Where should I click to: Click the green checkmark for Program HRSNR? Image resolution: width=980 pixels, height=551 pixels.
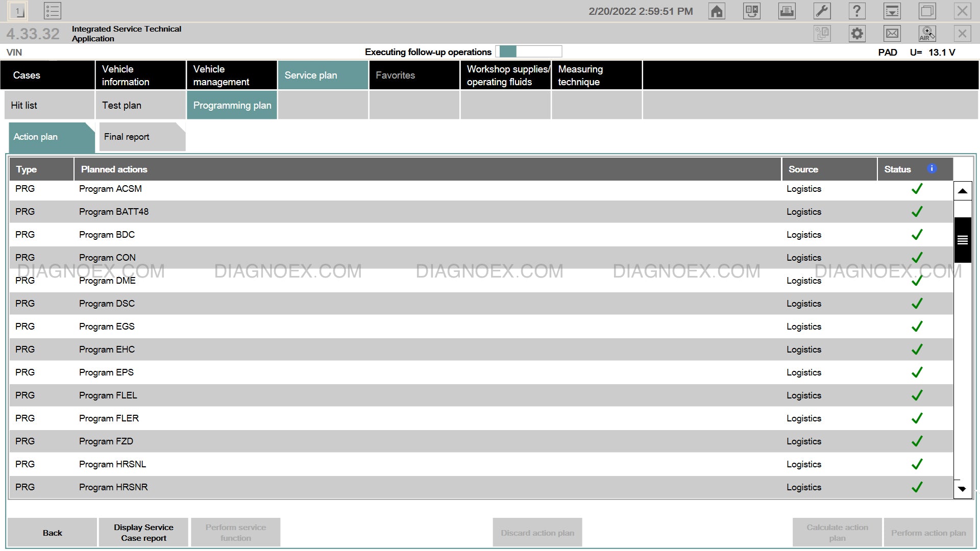pyautogui.click(x=917, y=487)
